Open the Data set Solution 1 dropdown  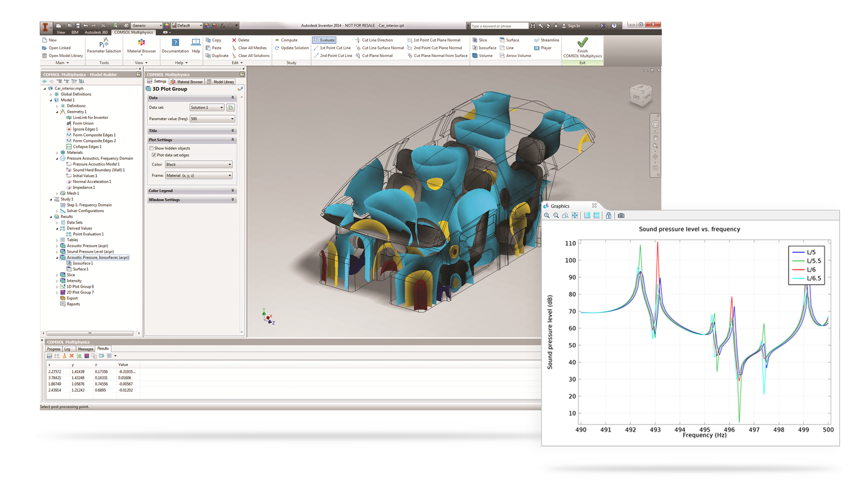pos(207,108)
